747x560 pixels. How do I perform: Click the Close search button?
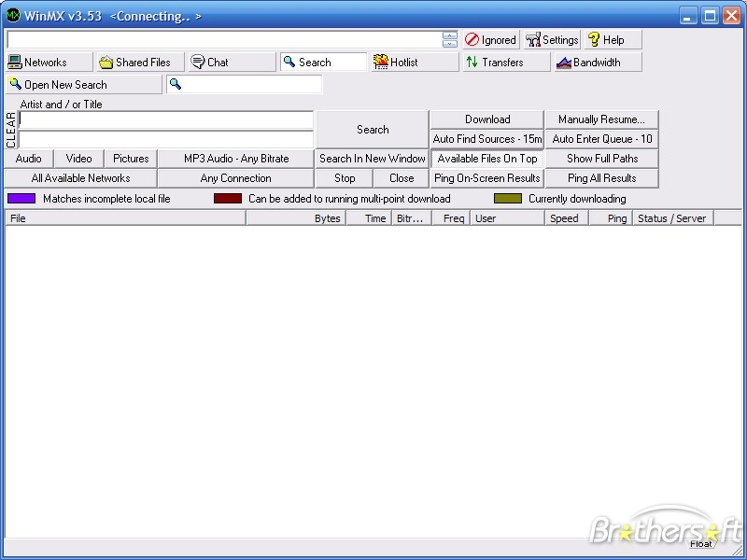click(402, 178)
